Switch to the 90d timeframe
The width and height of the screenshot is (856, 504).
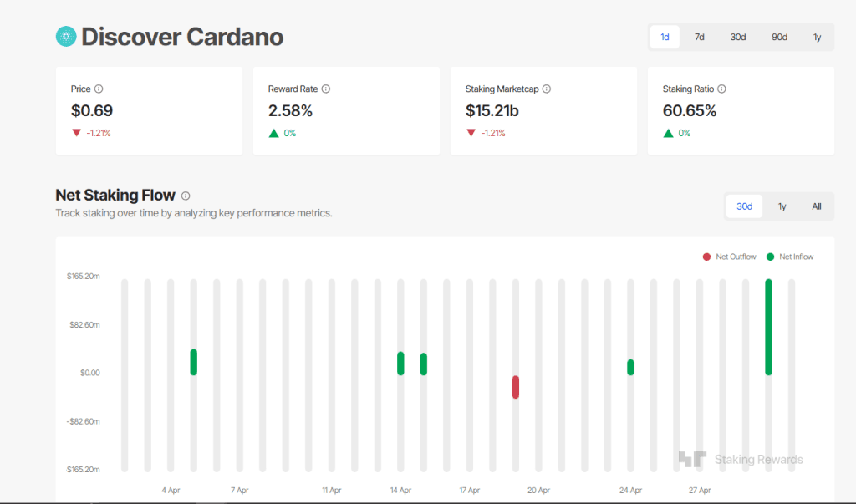[780, 37]
